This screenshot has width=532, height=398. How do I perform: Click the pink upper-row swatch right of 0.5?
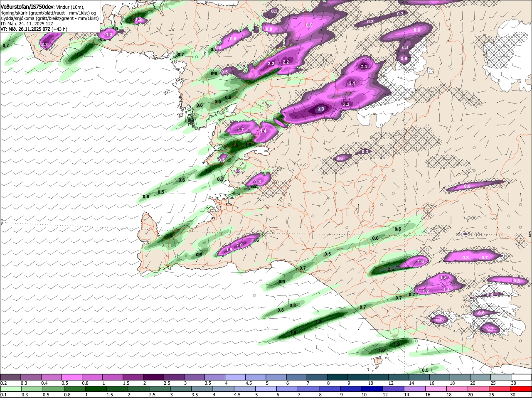click(71, 377)
